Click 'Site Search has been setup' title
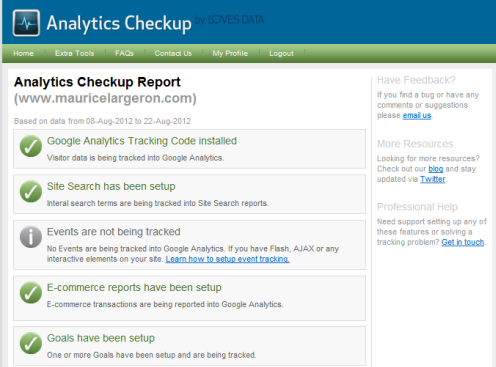The image size is (496, 367). coord(111,186)
